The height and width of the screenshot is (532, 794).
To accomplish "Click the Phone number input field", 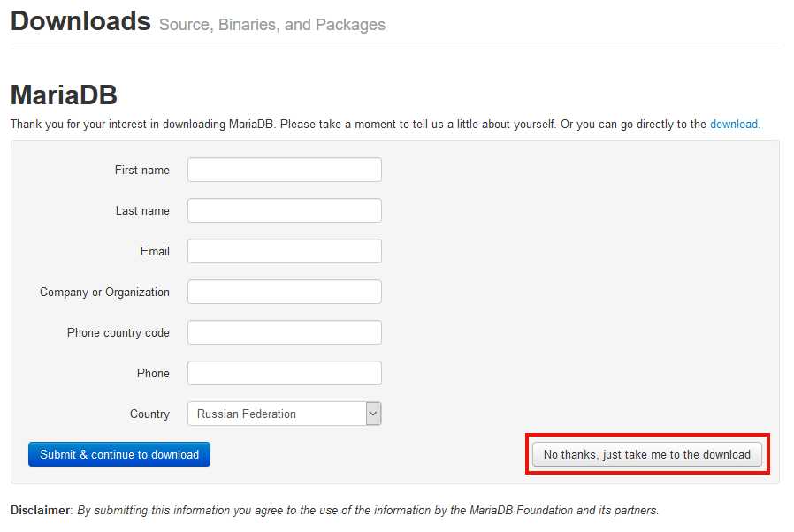I will (x=284, y=373).
